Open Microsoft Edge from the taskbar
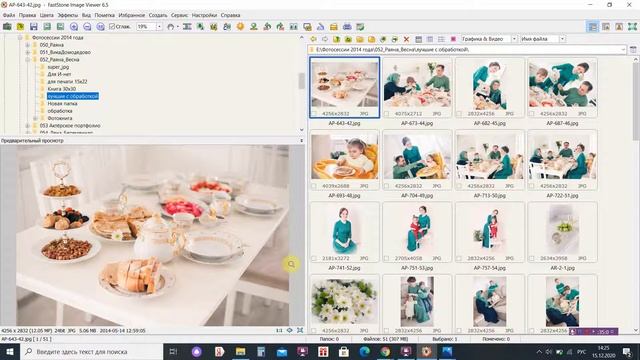The height and width of the screenshot is (360, 640). pyautogui.click(x=364, y=351)
